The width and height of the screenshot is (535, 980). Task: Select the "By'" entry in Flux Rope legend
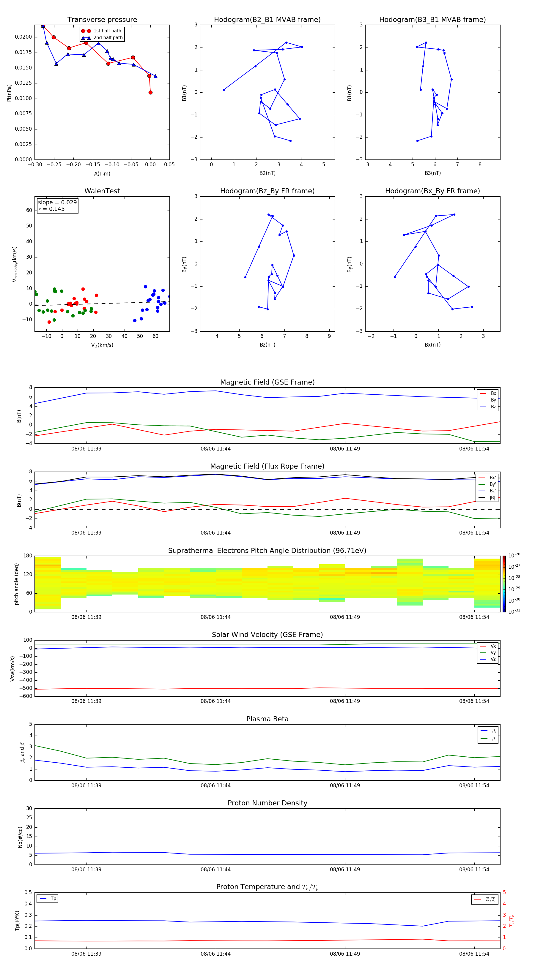pos(487,484)
